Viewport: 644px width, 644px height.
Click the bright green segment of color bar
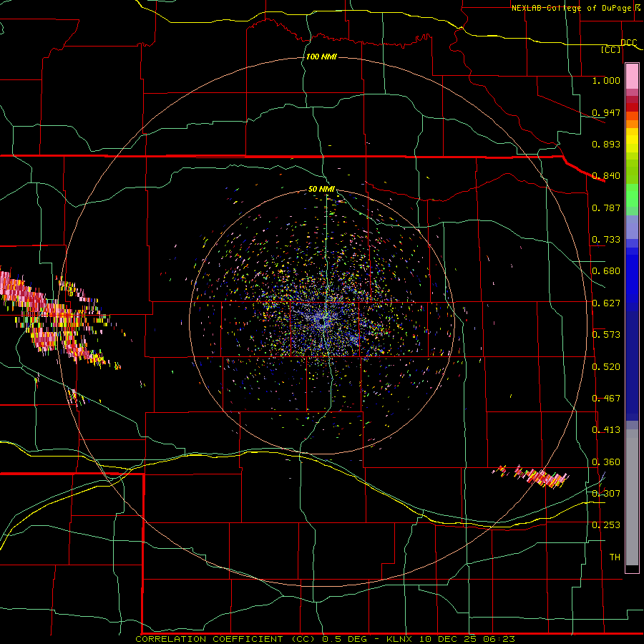(632, 194)
